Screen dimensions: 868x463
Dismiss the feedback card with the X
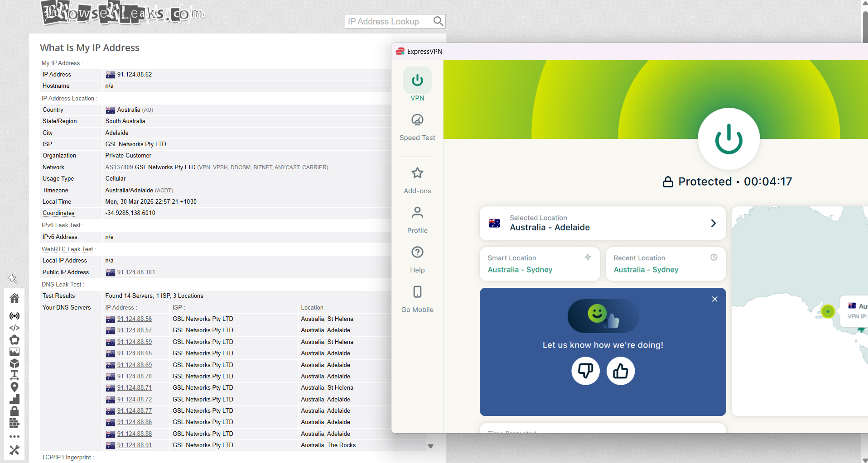point(714,299)
